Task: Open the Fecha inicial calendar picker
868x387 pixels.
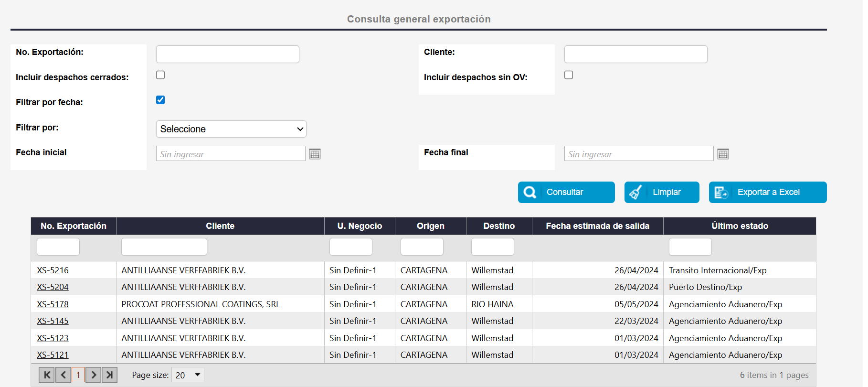Action: 315,154
